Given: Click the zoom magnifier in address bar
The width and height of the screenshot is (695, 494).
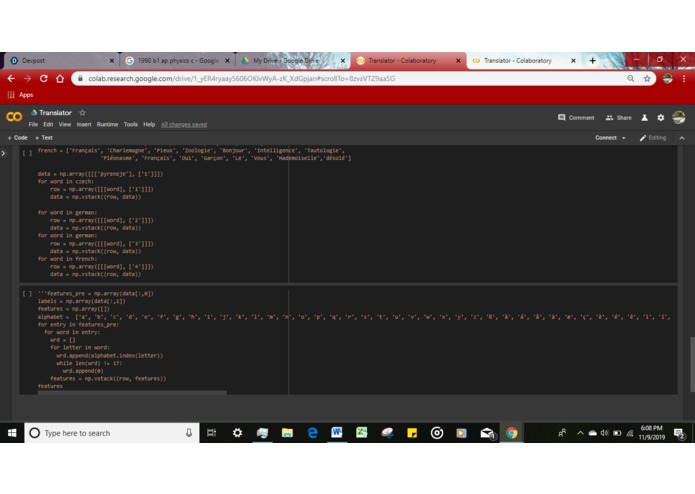Looking at the screenshot, I should (631, 78).
